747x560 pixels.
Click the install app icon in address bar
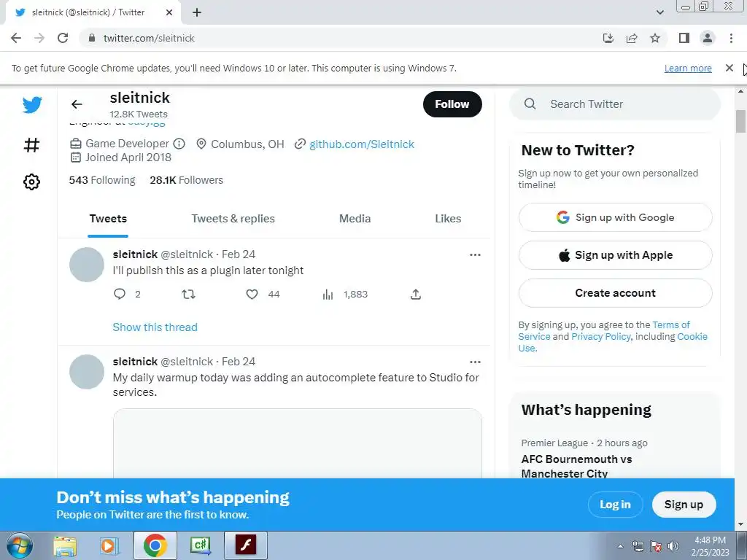tap(608, 38)
